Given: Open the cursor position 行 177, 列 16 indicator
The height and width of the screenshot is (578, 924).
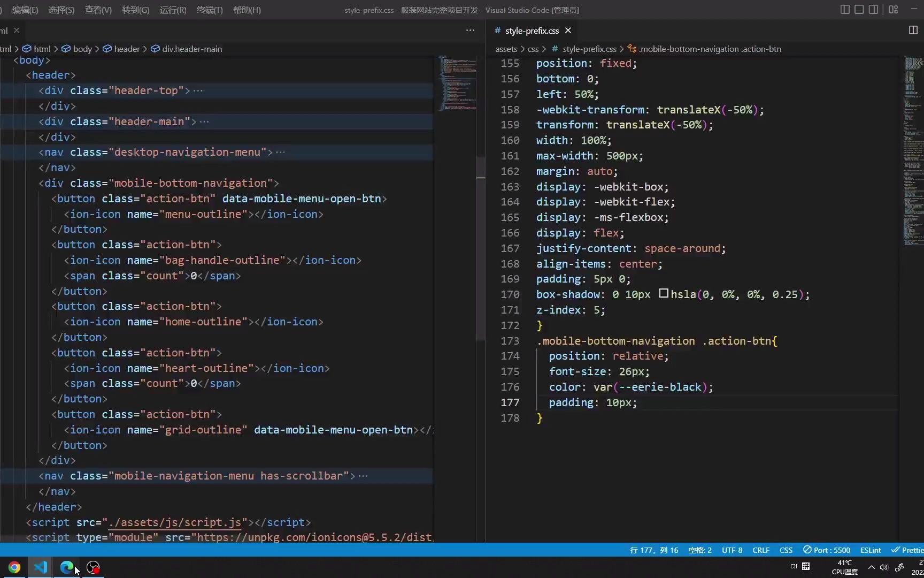Looking at the screenshot, I should tap(654, 550).
